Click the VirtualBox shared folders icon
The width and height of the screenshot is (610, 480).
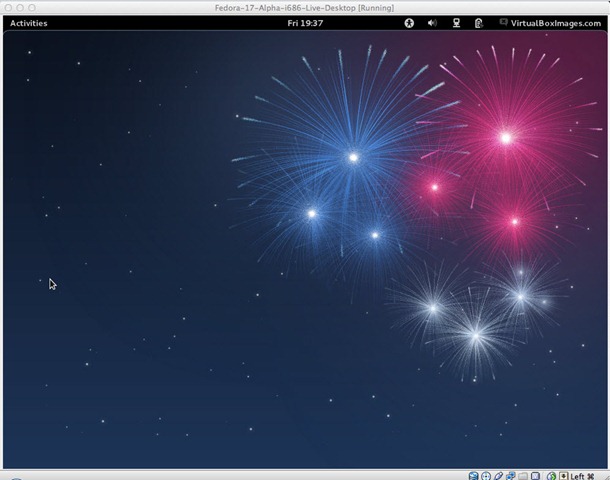pos(523,476)
